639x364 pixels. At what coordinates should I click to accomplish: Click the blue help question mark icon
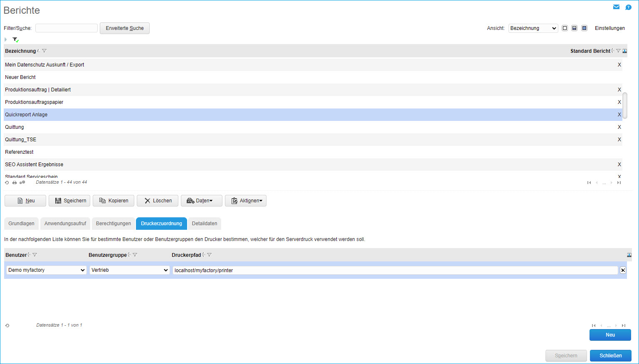[x=628, y=7]
